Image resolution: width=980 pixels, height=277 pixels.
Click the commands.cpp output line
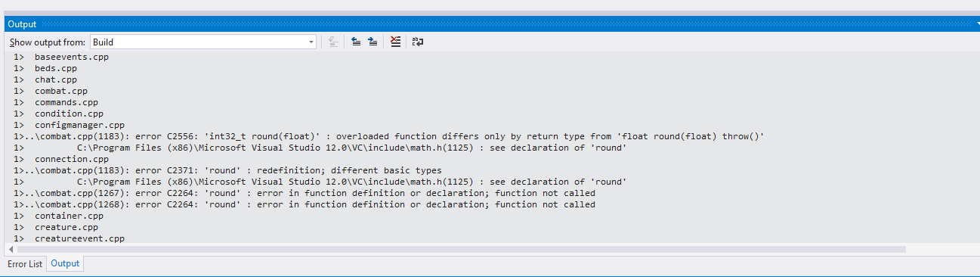[x=55, y=102]
